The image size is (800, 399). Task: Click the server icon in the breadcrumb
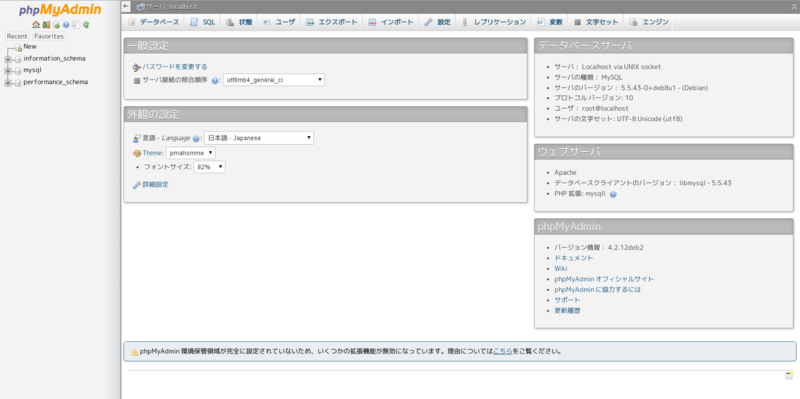pyautogui.click(x=141, y=7)
